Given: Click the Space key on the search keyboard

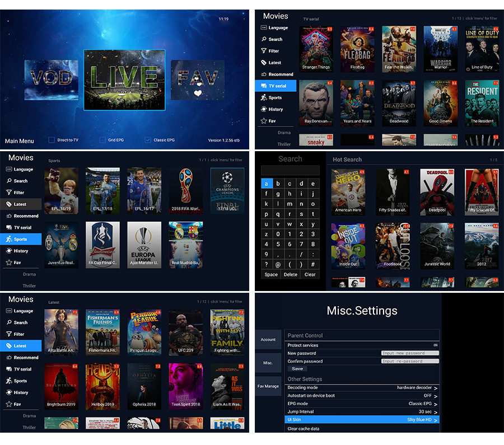Looking at the screenshot, I should pos(271,274).
